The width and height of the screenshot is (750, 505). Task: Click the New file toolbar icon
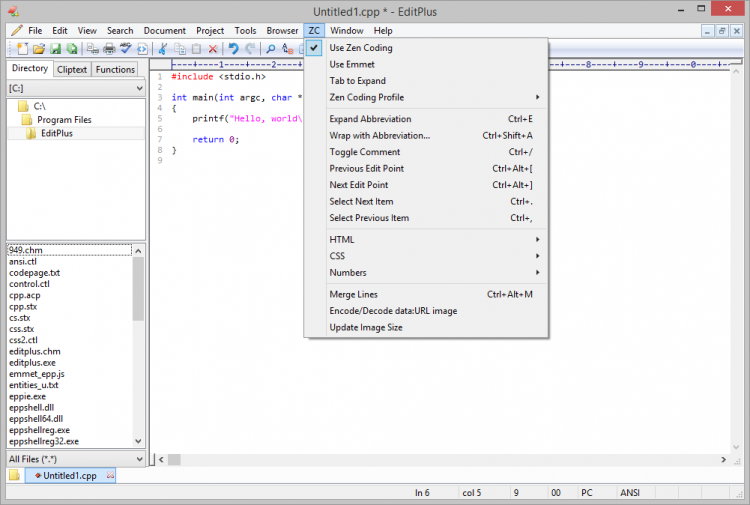point(20,48)
